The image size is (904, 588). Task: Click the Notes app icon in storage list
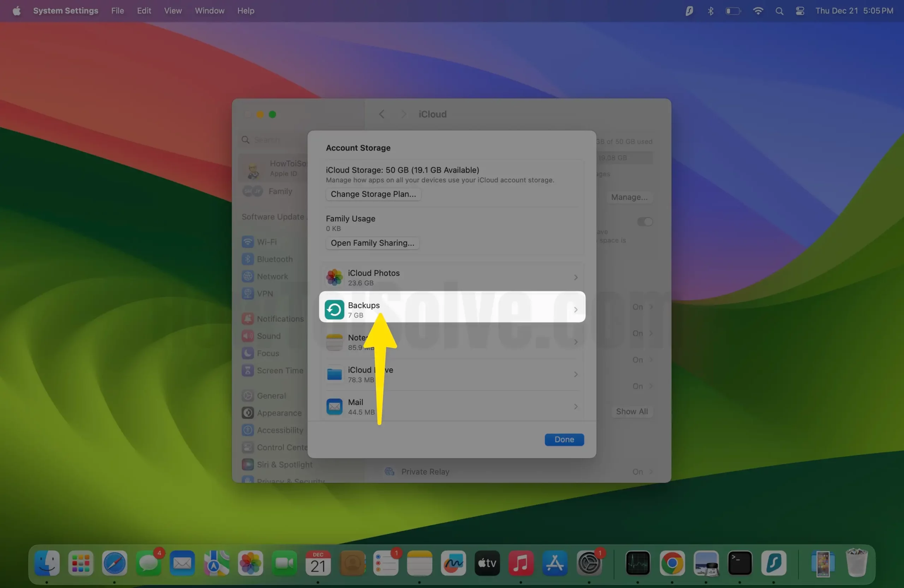click(334, 342)
